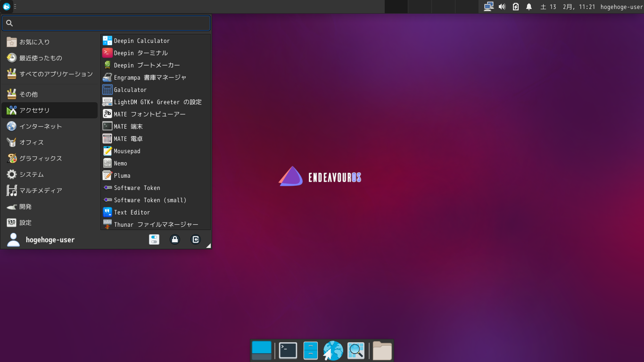Screen dimensions: 644x362
Task: Launch MATE 端末
Action: coord(156,127)
